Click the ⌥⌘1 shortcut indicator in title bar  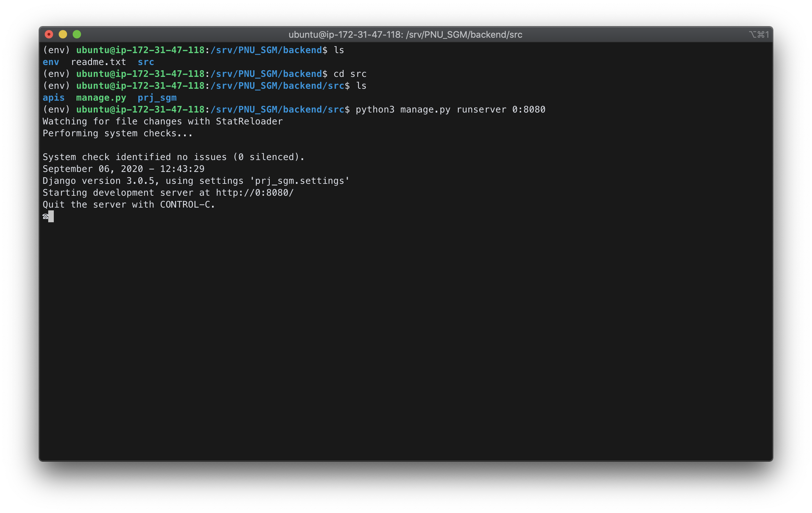[x=759, y=35]
